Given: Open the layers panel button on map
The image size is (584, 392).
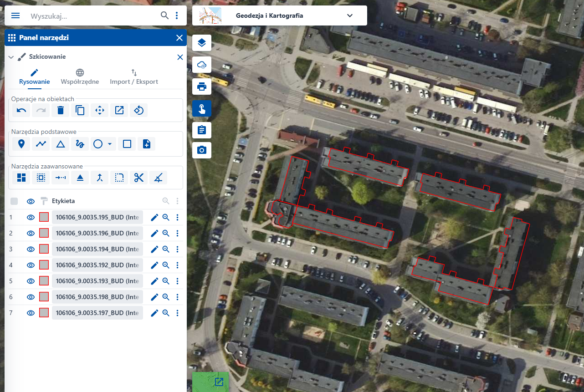Looking at the screenshot, I should 202,43.
